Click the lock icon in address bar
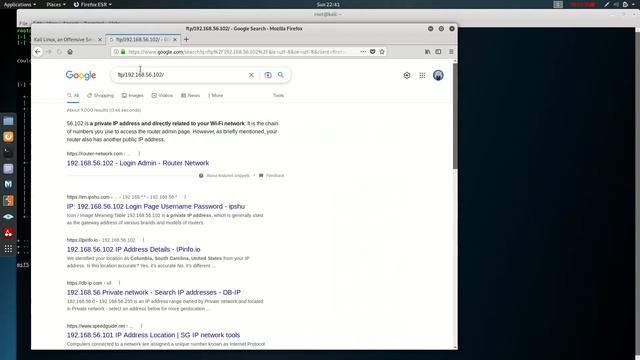Viewport: 640px width, 360px height. 123,52
